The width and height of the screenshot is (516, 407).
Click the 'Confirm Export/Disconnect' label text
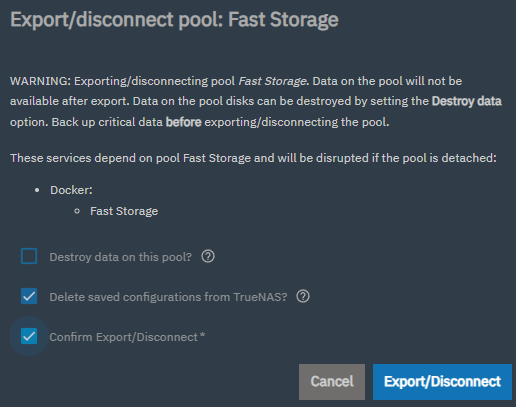click(123, 337)
